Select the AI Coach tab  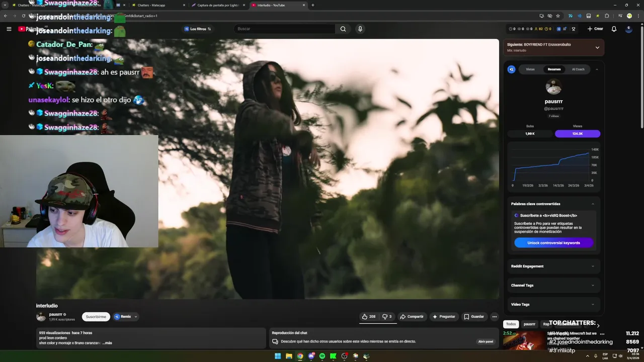(578, 69)
